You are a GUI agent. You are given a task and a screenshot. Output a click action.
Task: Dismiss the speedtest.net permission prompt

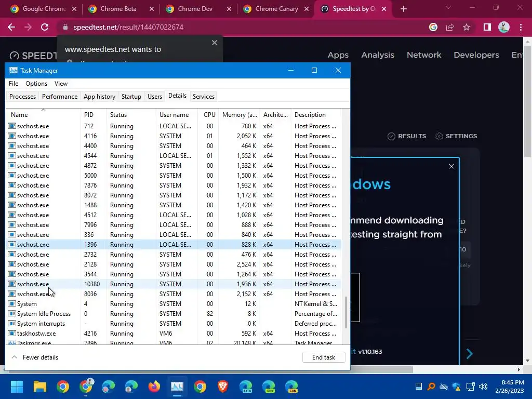pos(215,43)
